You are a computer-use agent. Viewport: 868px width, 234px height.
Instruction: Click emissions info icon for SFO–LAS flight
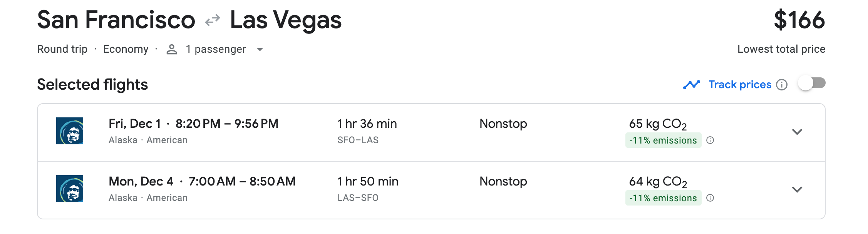coord(710,140)
